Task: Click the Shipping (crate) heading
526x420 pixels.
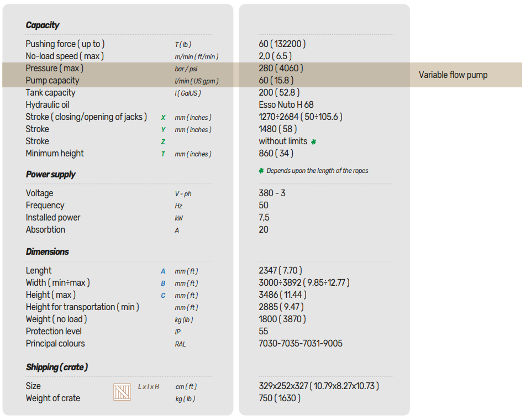Action: pos(56,367)
